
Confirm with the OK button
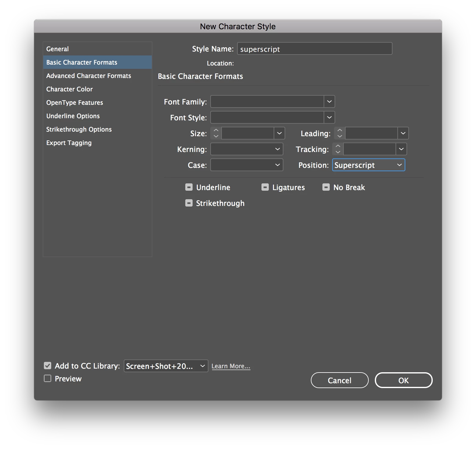click(404, 380)
